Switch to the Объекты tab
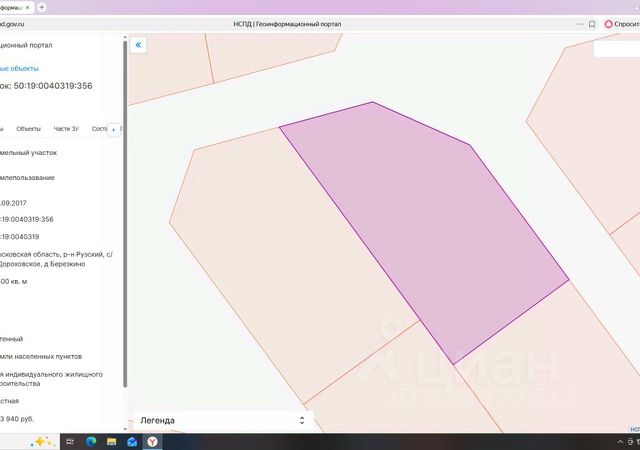 coord(29,129)
